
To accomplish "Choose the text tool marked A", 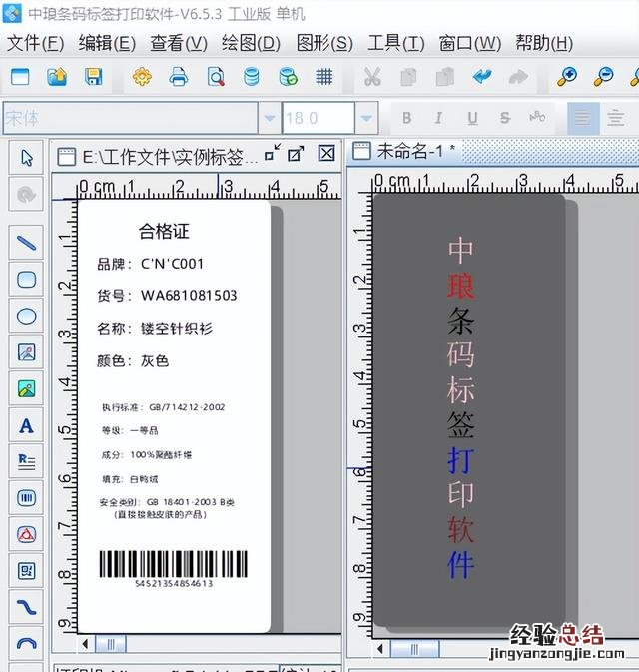I will (27, 425).
